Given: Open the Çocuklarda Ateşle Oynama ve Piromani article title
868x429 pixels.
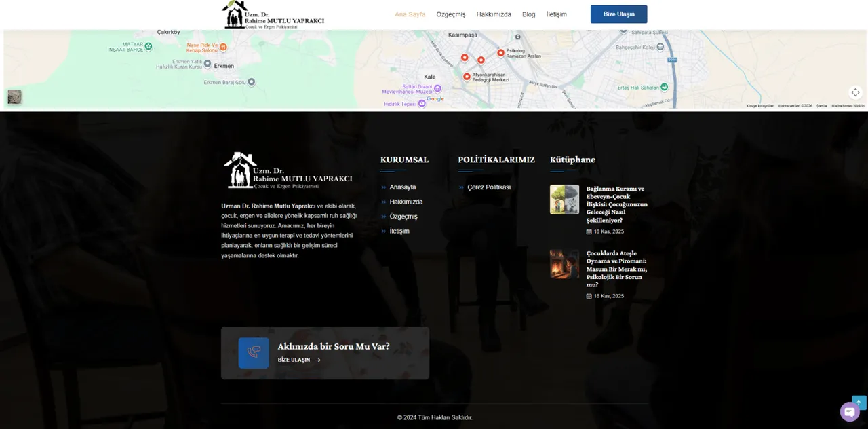Looking at the screenshot, I should (617, 269).
